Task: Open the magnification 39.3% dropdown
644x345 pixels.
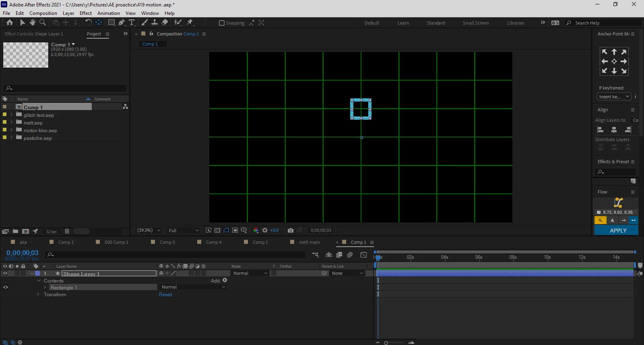Action: [x=149, y=231]
